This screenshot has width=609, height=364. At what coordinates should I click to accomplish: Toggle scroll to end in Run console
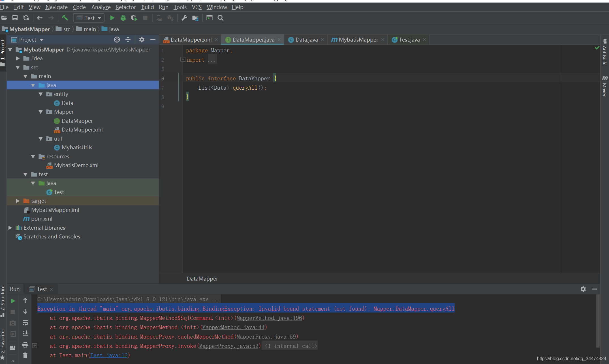pos(25,333)
